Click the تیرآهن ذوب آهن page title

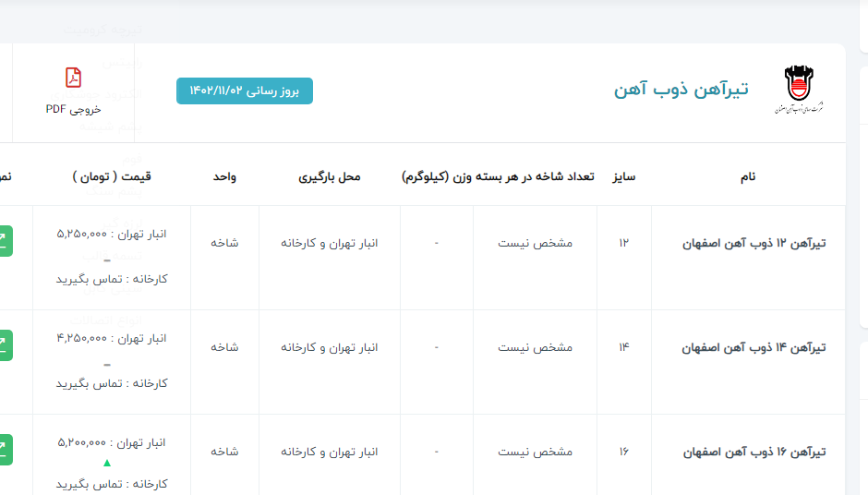(x=681, y=90)
